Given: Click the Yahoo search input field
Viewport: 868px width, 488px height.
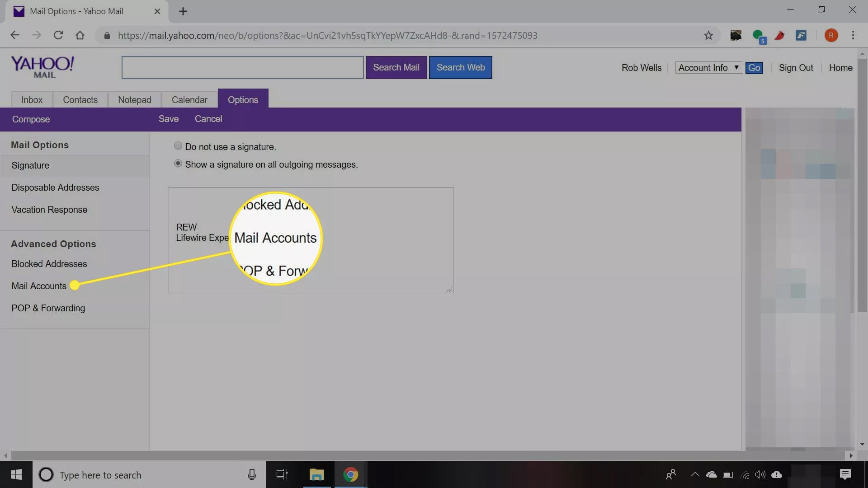Looking at the screenshot, I should (243, 67).
